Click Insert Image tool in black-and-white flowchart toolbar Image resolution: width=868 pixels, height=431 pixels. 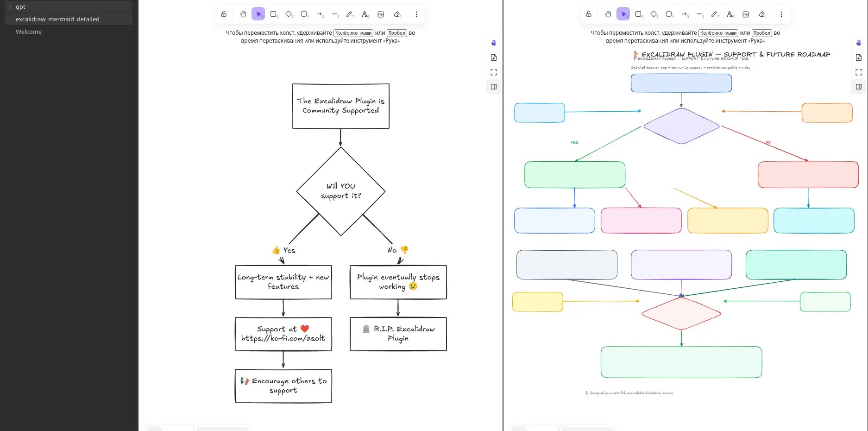[381, 14]
